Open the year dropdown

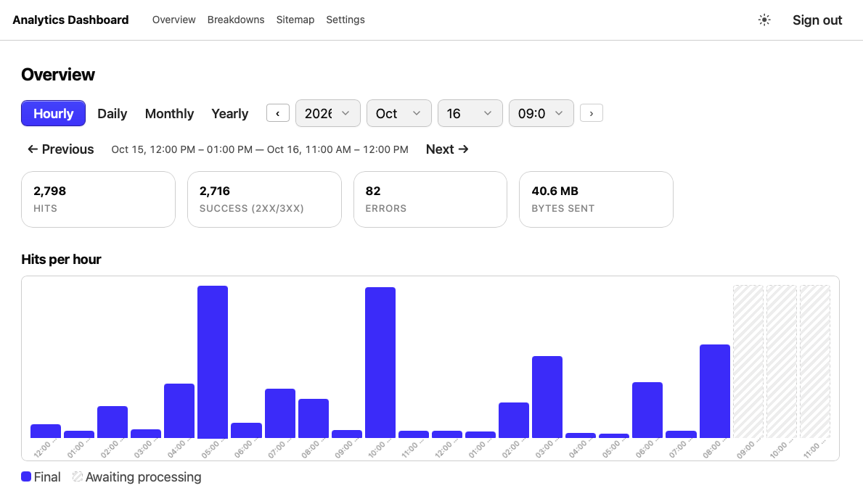(328, 113)
